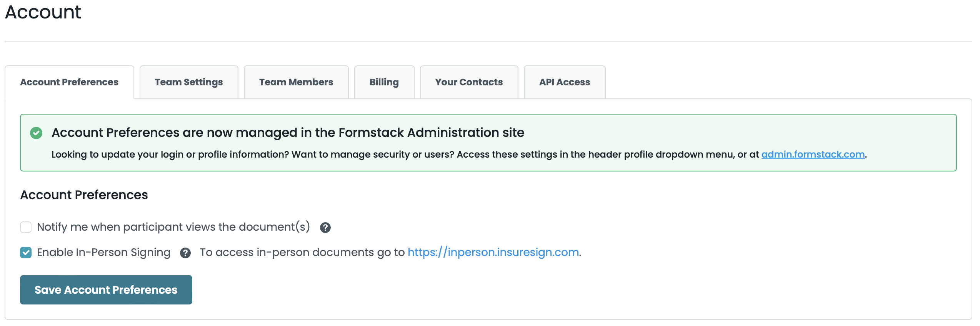Image resolution: width=980 pixels, height=326 pixels.
Task: Click the Account Preferences section heading
Action: [x=84, y=195]
